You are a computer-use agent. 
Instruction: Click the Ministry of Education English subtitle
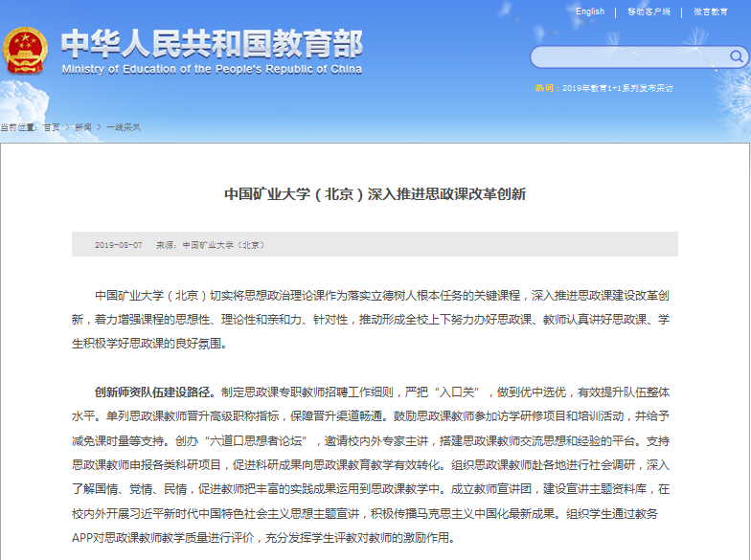pyautogui.click(x=212, y=70)
